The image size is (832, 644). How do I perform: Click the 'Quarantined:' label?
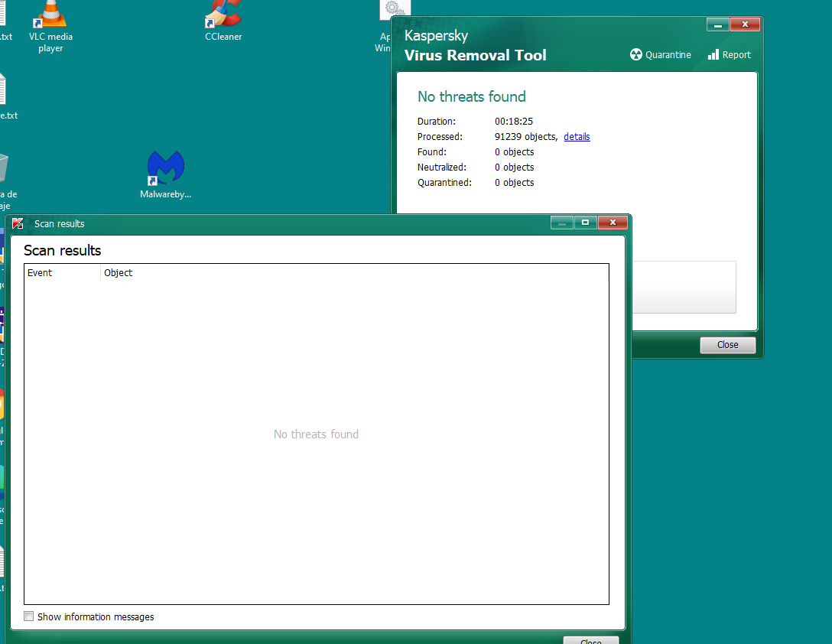click(444, 182)
